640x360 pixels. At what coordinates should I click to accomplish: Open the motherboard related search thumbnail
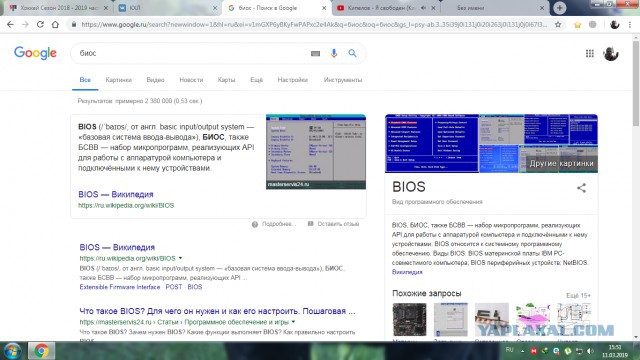pyautogui.click(x=409, y=320)
